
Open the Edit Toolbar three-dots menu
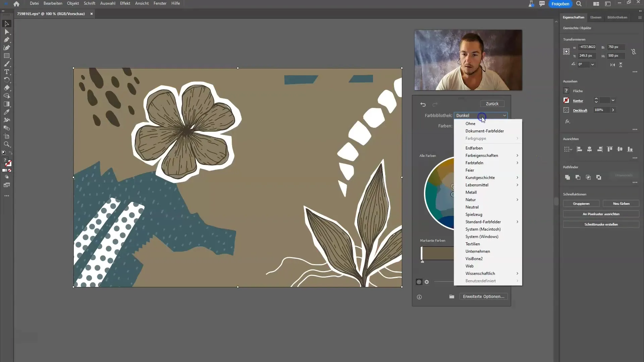click(7, 196)
